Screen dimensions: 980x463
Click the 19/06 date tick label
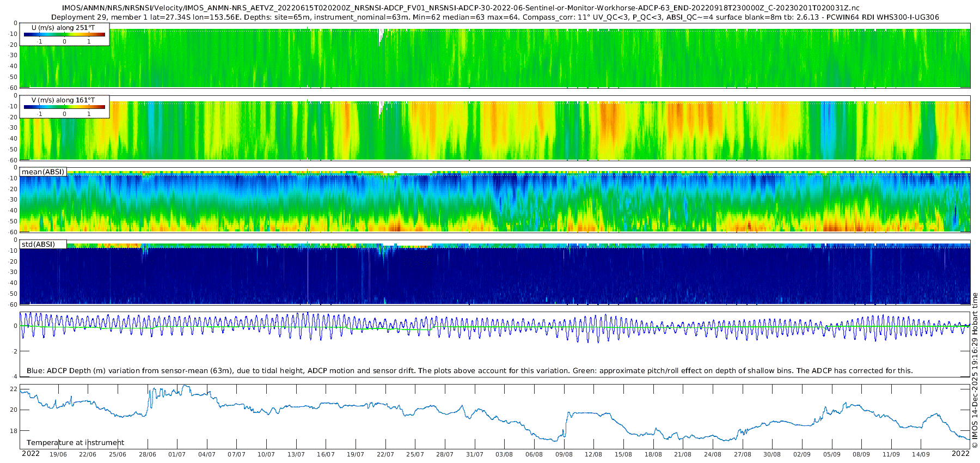point(58,454)
